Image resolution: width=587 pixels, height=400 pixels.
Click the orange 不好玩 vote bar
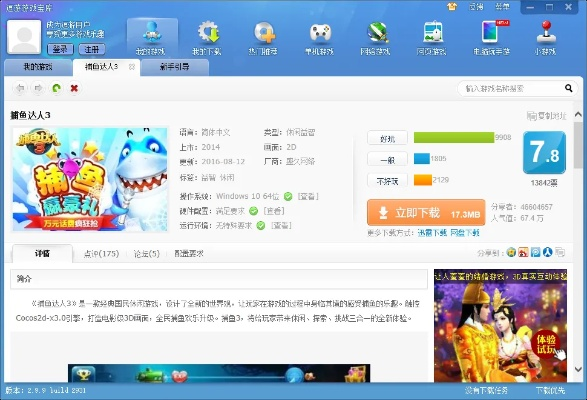click(x=423, y=180)
